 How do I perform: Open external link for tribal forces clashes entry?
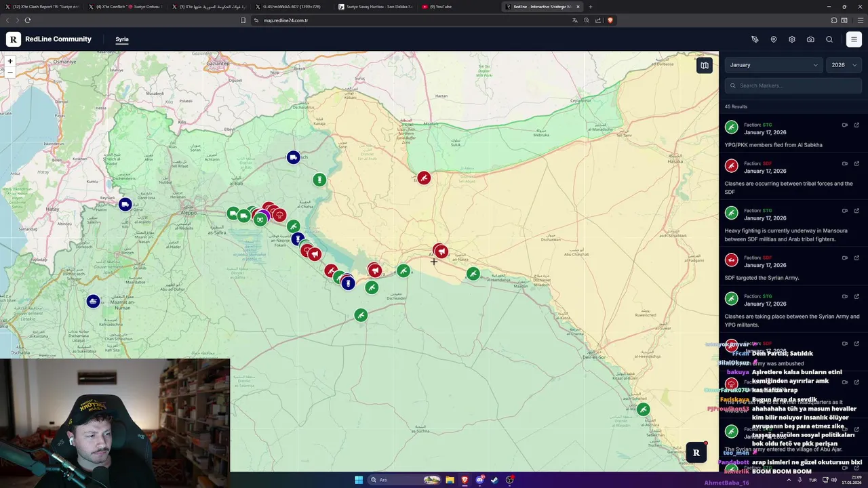856,163
